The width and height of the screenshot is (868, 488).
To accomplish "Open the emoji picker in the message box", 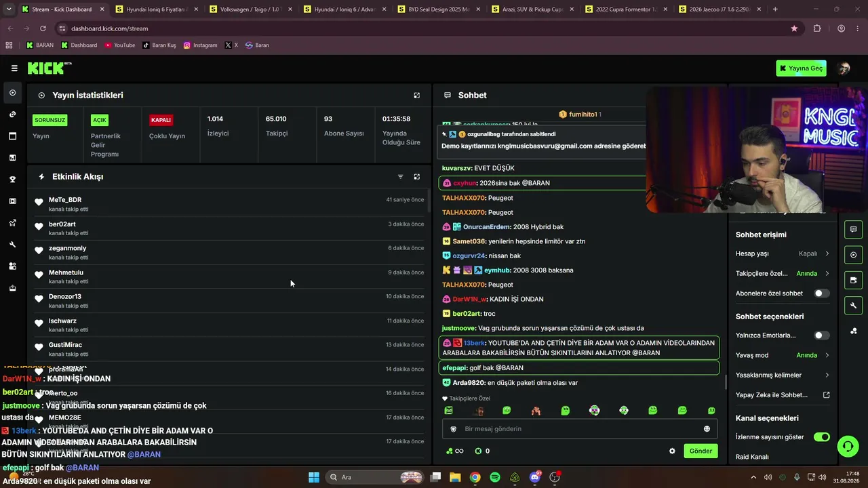I will pos(707,429).
